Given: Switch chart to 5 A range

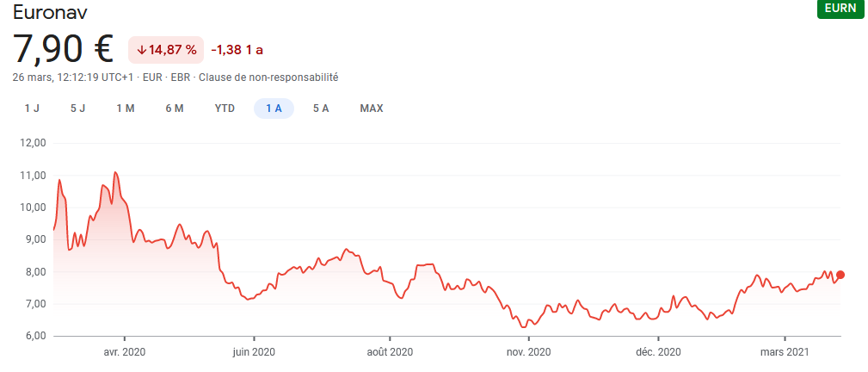Looking at the screenshot, I should (321, 108).
